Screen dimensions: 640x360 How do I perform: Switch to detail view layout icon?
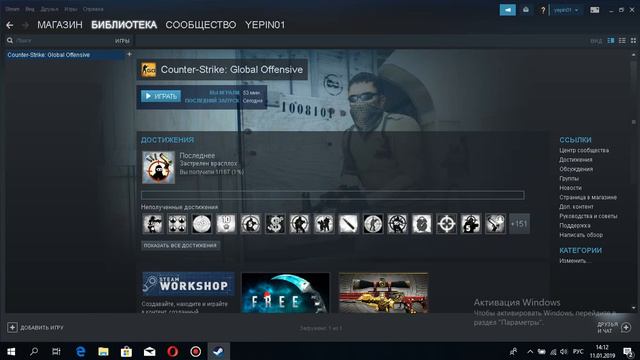click(x=611, y=40)
